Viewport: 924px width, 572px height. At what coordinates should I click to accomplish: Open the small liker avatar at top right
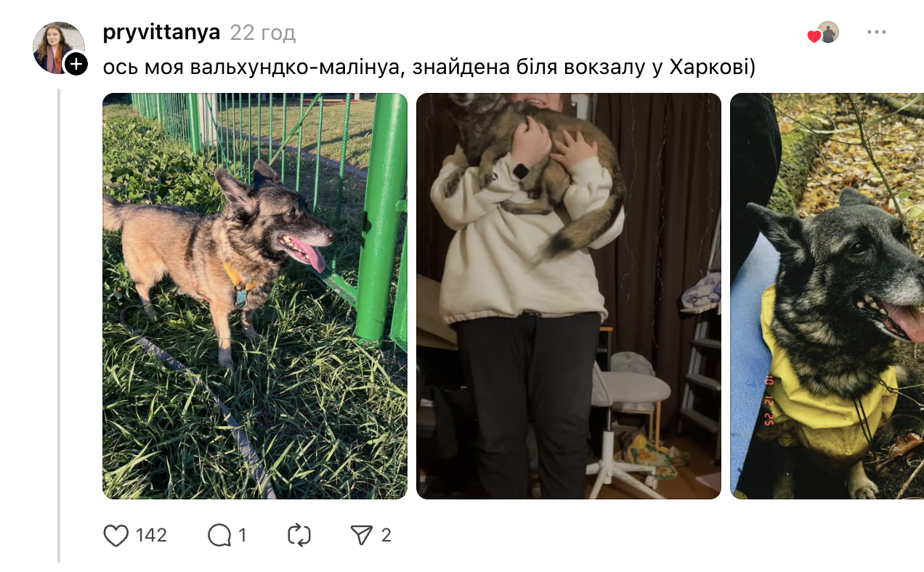coord(828,32)
